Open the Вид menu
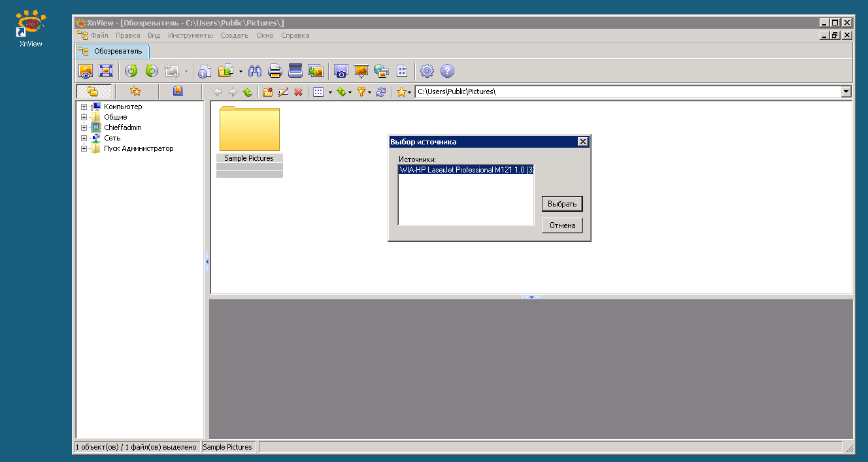Viewport: 868px width, 462px height. click(154, 35)
